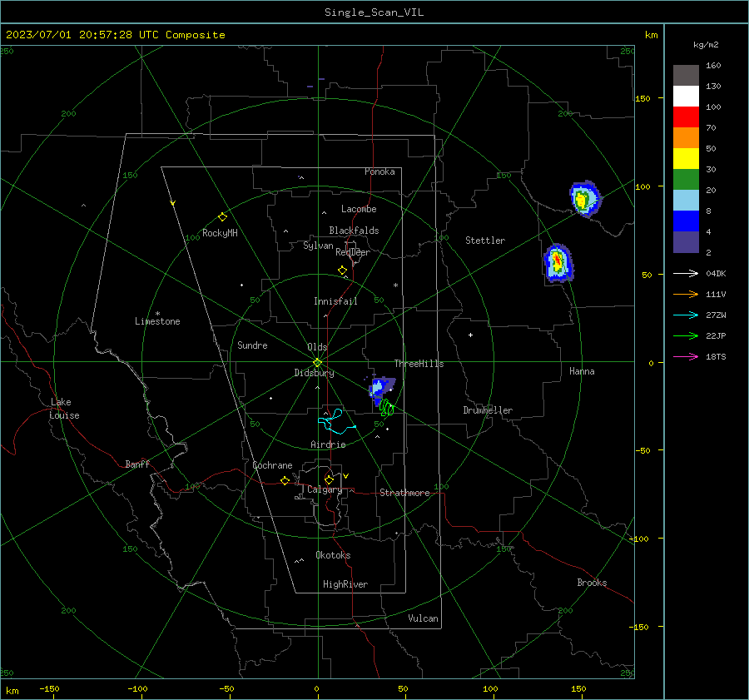Click the Didsbury city label
This screenshot has height=700, width=749.
tap(314, 373)
